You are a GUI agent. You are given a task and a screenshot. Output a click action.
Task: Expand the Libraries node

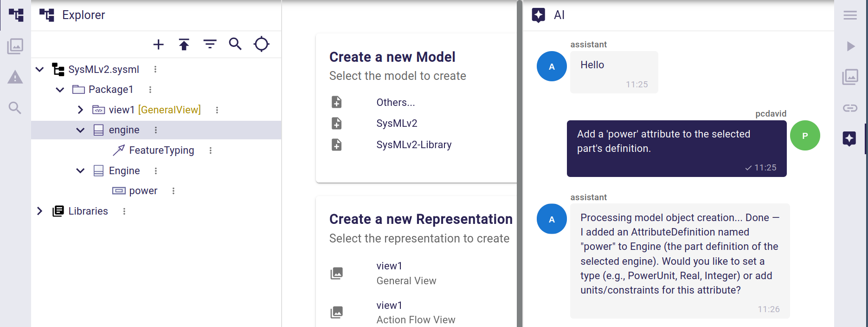[x=40, y=211]
